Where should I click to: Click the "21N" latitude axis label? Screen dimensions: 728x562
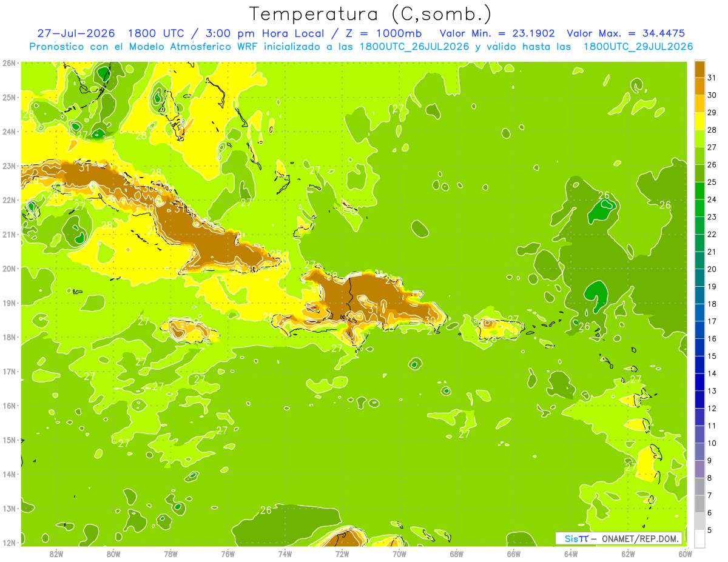click(x=9, y=234)
